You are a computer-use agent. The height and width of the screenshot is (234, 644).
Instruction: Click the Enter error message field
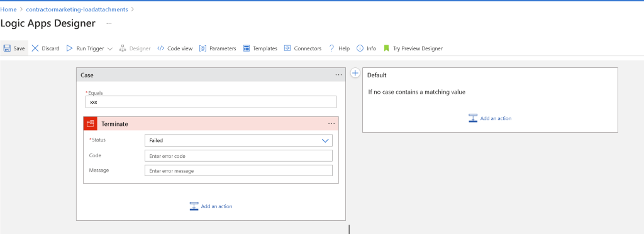pyautogui.click(x=238, y=170)
